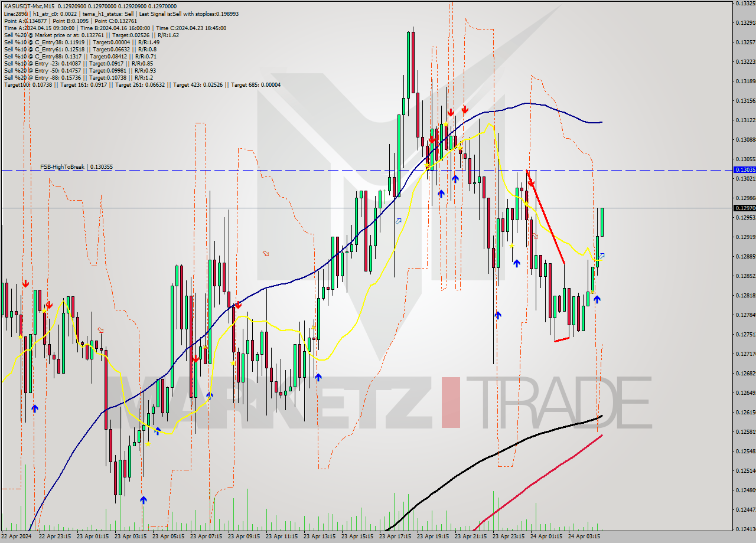Click the 'Sell %10 @ C_Entry38: 0.11919' line
The height and width of the screenshot is (543, 756).
pos(81,42)
